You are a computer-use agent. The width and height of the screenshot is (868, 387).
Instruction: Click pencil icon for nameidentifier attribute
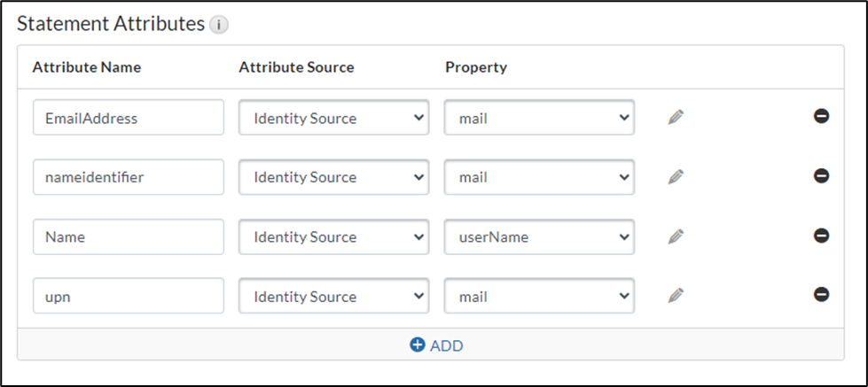(676, 177)
